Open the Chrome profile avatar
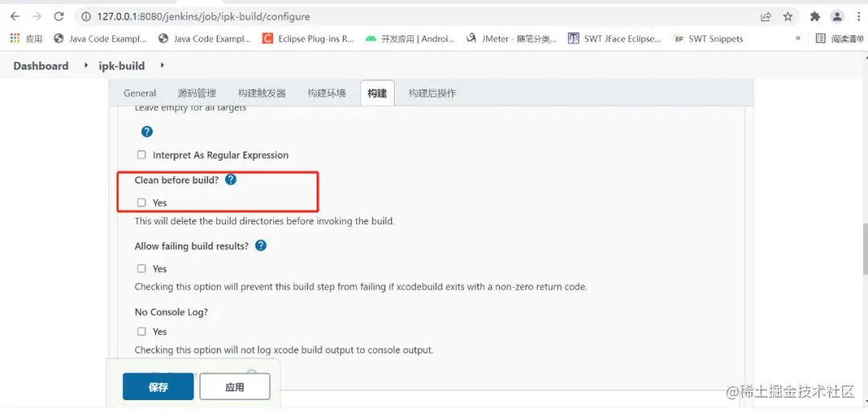The image size is (868, 413). coord(837,17)
